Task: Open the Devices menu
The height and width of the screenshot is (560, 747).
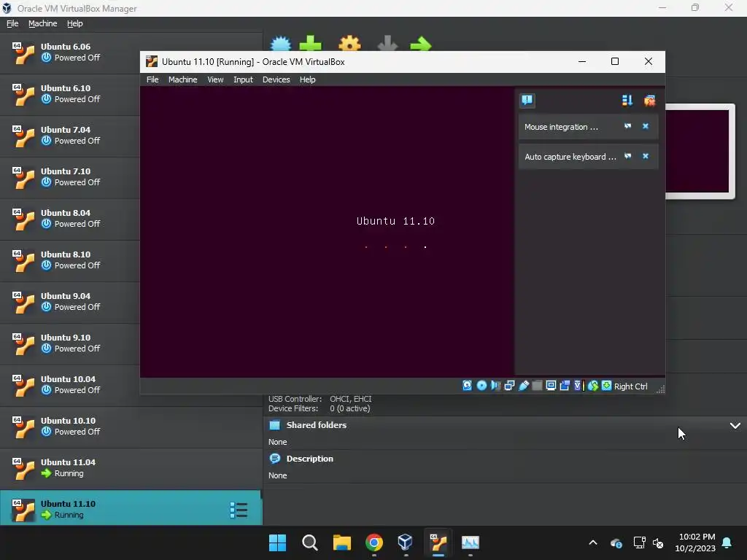Action: [x=276, y=79]
